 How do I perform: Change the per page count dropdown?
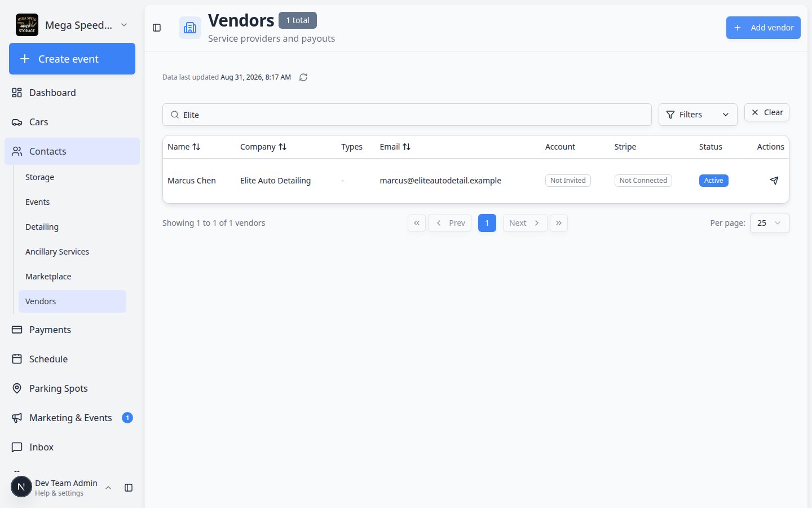point(769,223)
